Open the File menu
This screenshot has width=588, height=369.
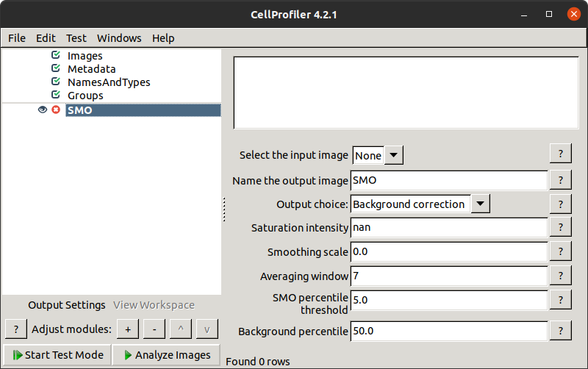click(x=17, y=38)
